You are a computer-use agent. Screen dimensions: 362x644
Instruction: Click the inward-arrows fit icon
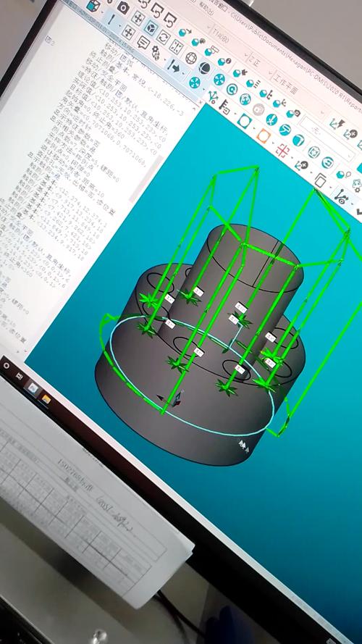click(176, 46)
